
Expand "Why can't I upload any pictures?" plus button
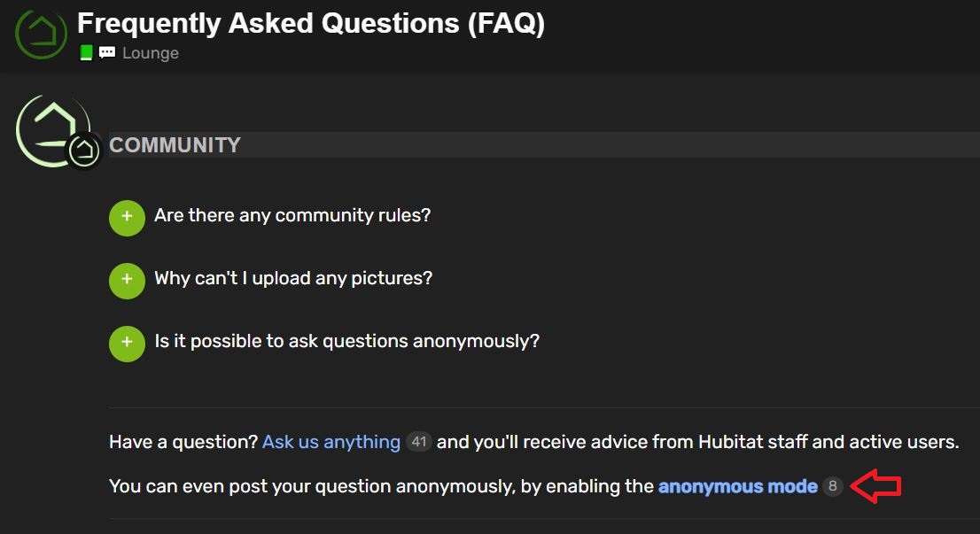[127, 281]
